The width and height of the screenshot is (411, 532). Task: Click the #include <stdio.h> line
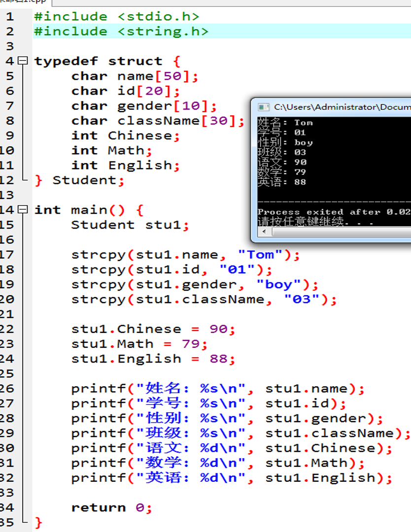click(117, 16)
